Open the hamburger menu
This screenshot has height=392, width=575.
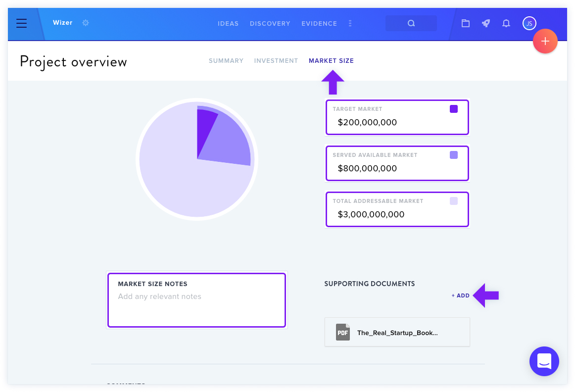click(x=22, y=23)
